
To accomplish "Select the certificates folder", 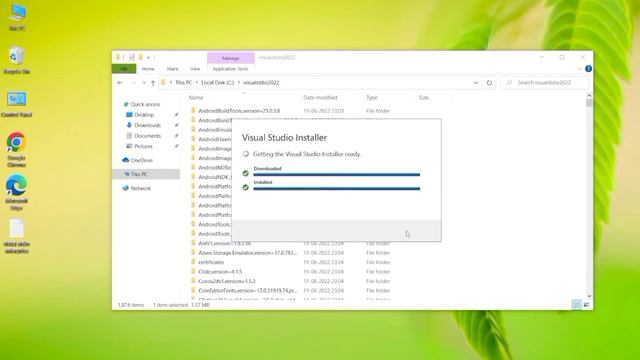I will 211,262.
